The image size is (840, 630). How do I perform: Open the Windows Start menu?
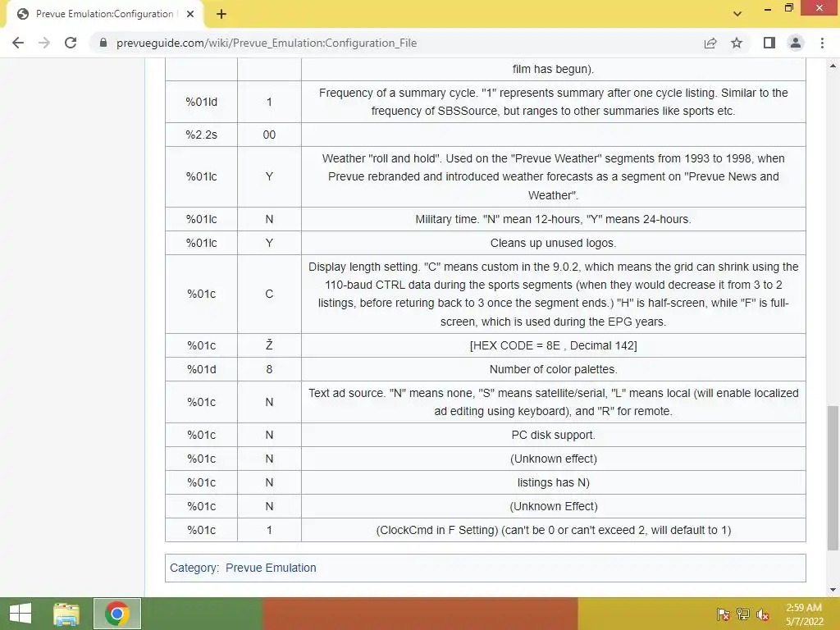[21, 614]
